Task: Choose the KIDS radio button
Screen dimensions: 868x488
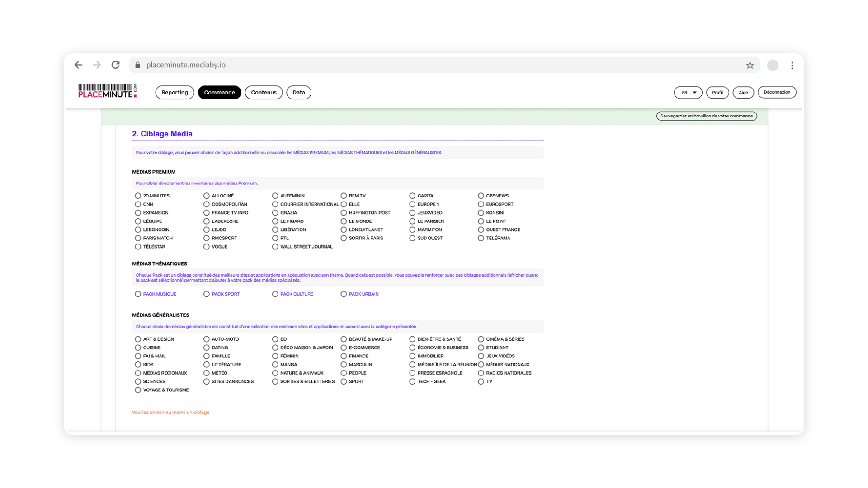Action: [x=138, y=365]
